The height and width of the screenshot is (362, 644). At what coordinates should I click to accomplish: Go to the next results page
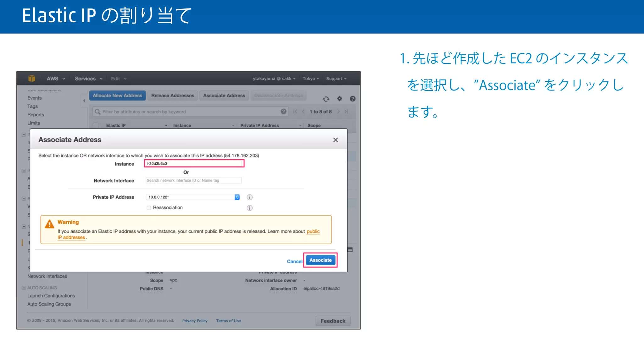click(x=338, y=112)
